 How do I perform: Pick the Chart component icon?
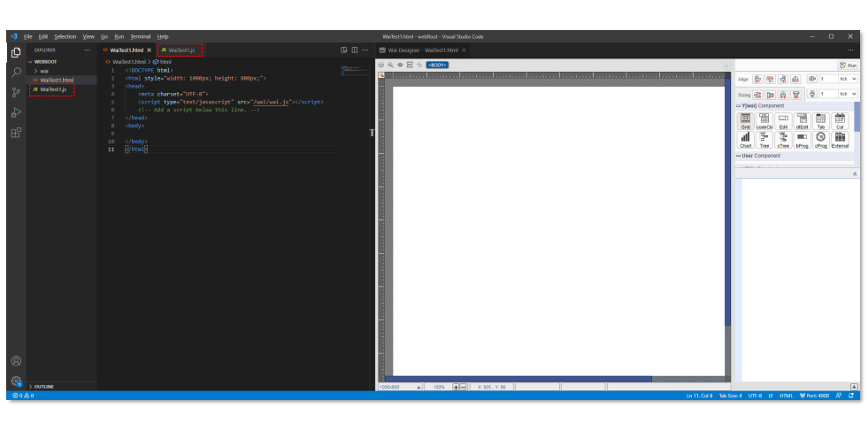[745, 140]
